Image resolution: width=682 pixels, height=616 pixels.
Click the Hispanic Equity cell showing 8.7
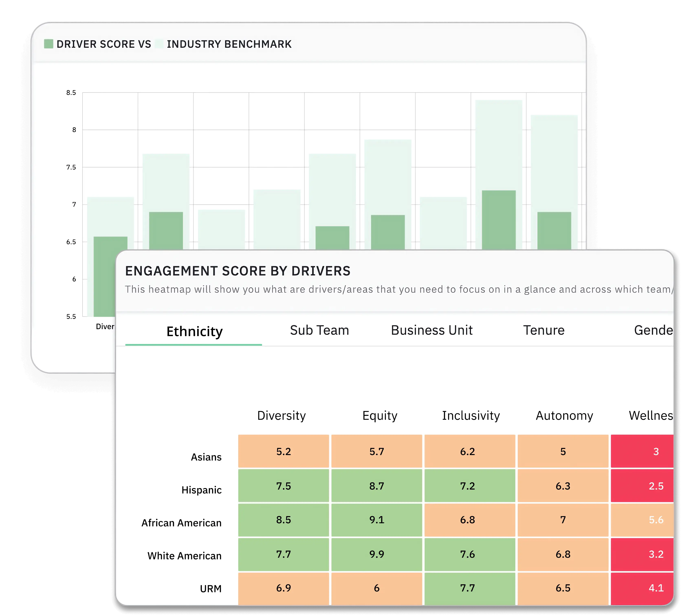[x=376, y=486]
